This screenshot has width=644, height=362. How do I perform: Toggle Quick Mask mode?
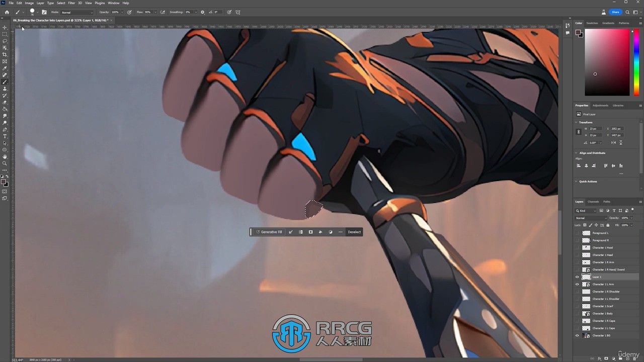[5, 192]
